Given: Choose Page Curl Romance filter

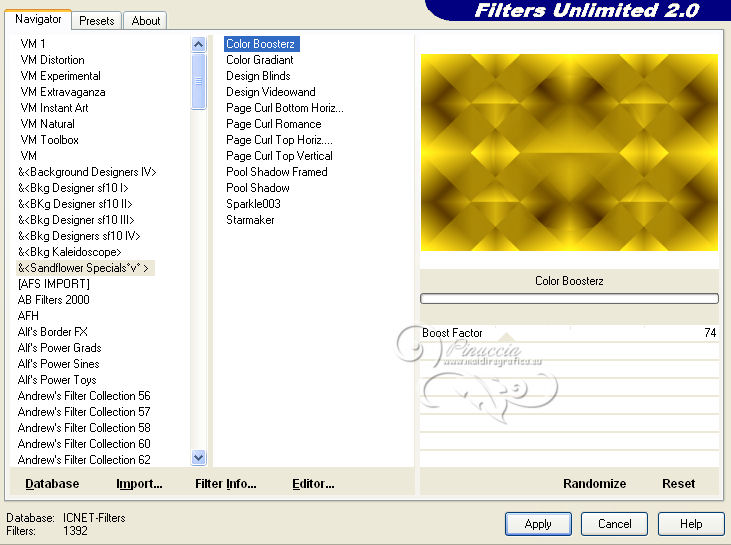Looking at the screenshot, I should click(x=274, y=124).
